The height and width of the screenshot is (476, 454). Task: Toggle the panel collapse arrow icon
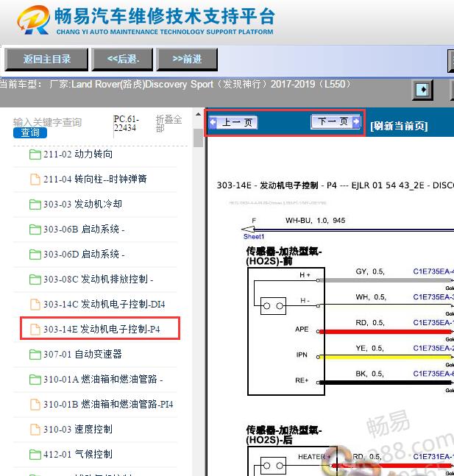click(422, 90)
